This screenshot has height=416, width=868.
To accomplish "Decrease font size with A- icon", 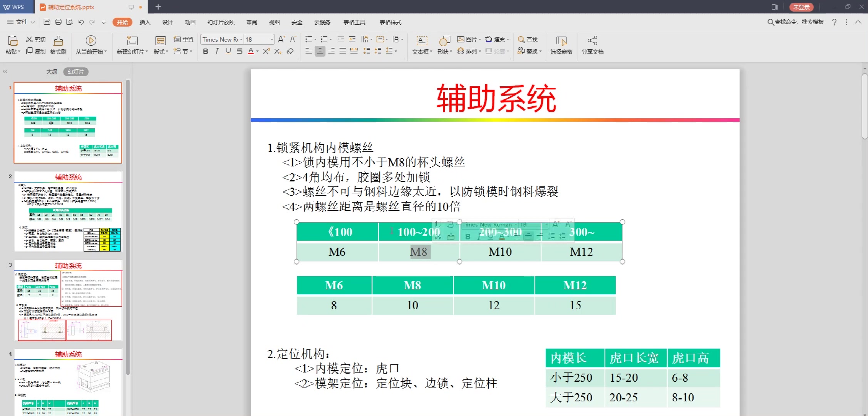I will click(x=293, y=39).
